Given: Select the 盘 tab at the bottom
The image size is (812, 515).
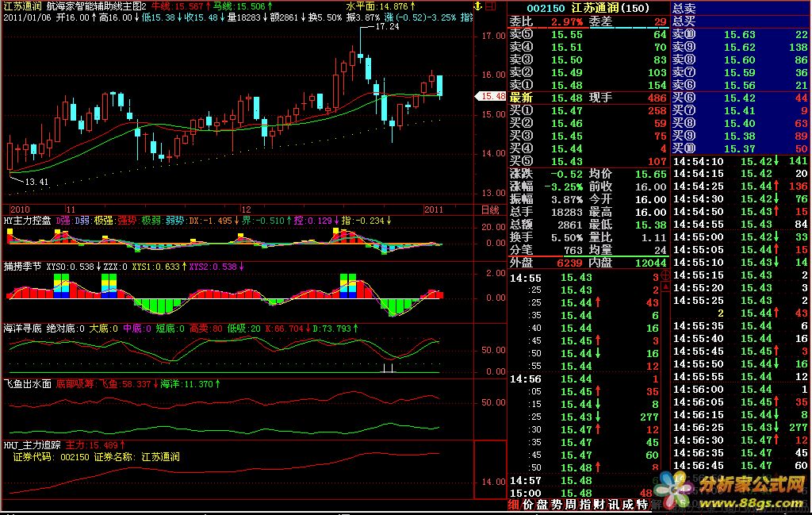Looking at the screenshot, I should point(542,504).
